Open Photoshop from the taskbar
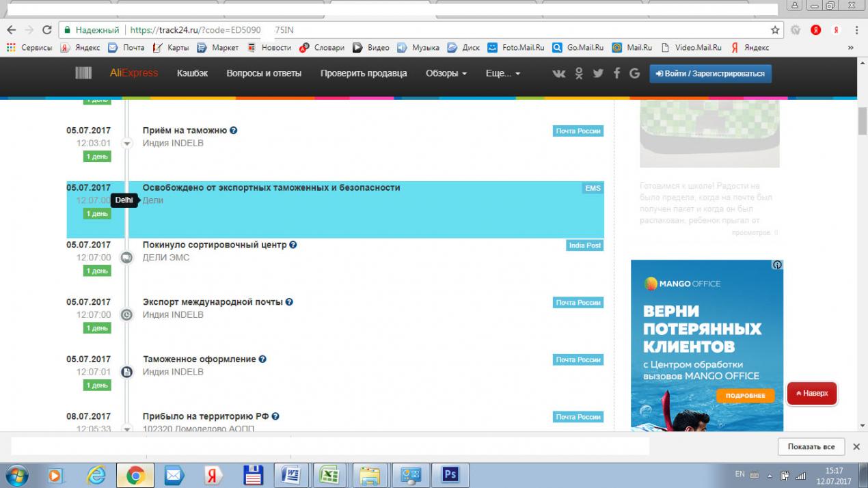This screenshot has height=488, width=868. pyautogui.click(x=450, y=474)
